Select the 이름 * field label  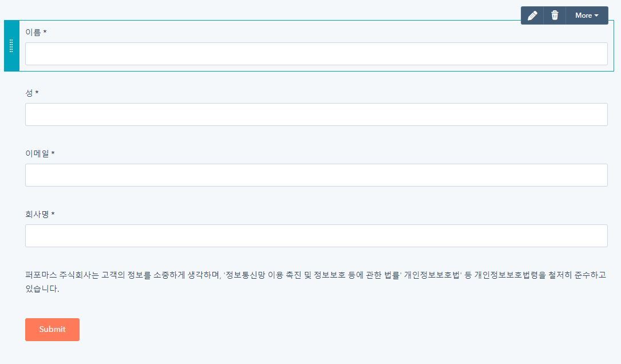pos(36,33)
